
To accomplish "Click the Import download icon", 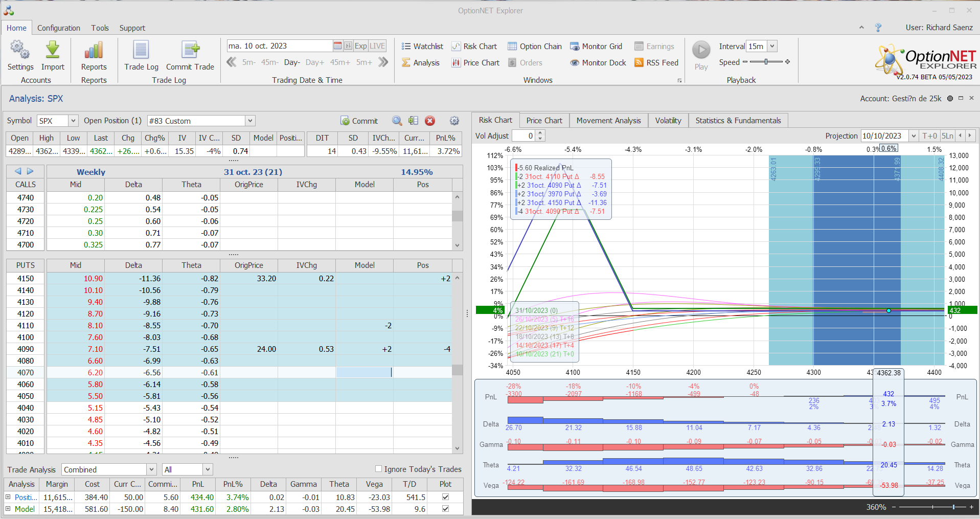I will pos(53,50).
